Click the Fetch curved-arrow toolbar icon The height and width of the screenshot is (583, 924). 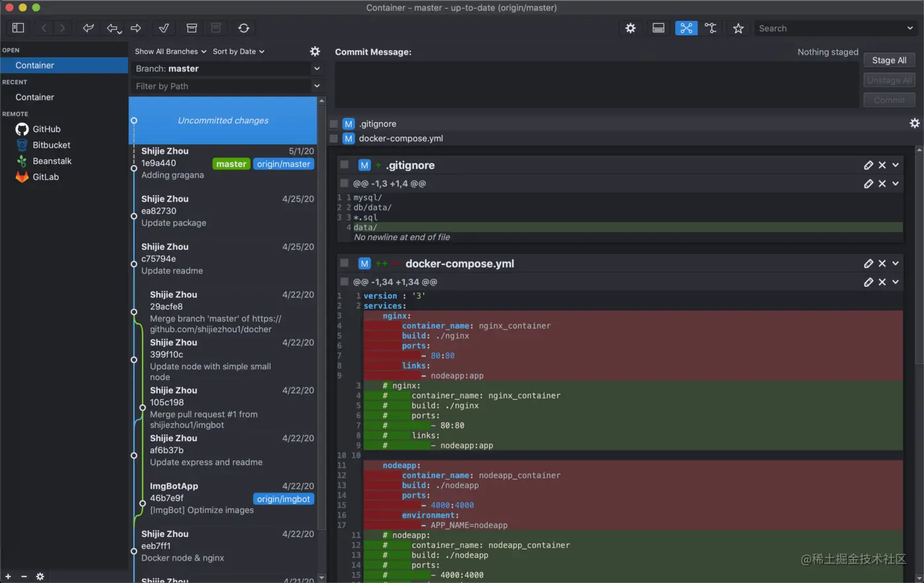pyautogui.click(x=88, y=28)
